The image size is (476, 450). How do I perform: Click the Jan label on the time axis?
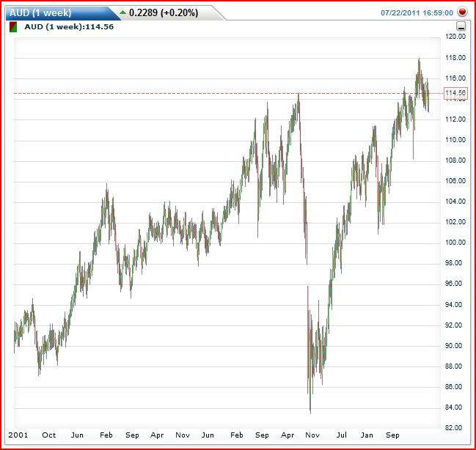(x=367, y=435)
